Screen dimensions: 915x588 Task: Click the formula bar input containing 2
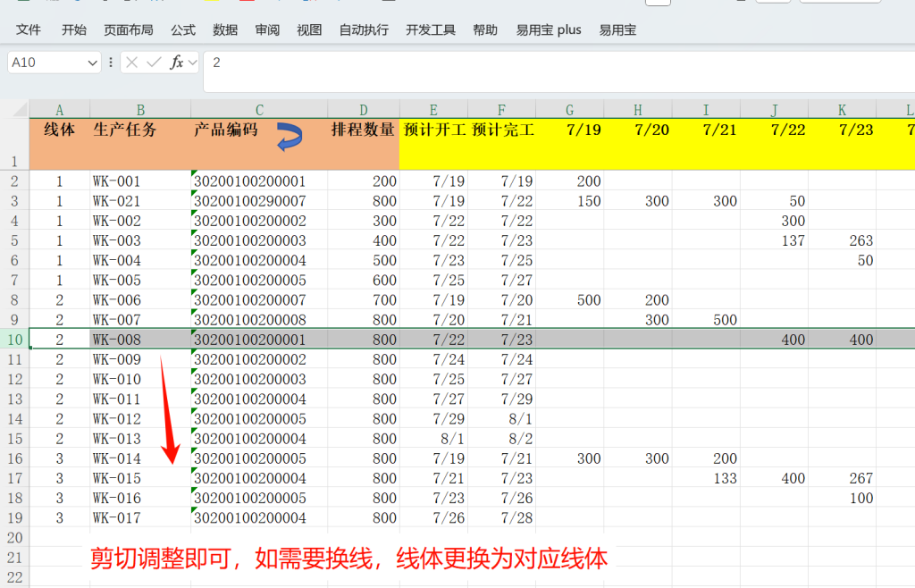click(x=559, y=71)
